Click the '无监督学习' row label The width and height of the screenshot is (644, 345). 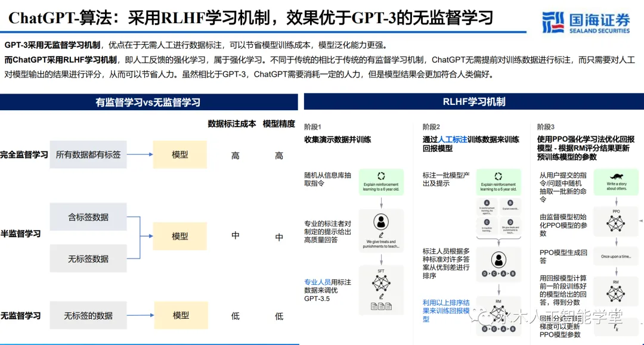point(20,315)
